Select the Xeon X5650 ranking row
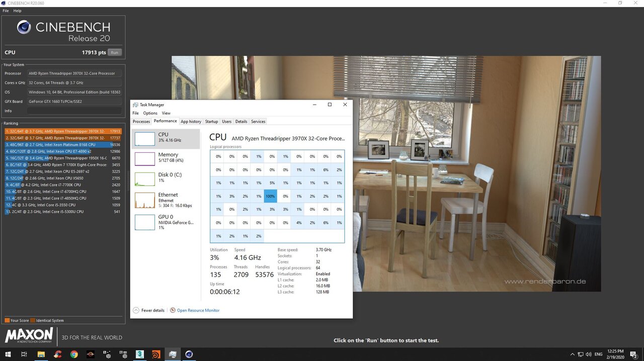Viewport: 644px width, 361px height. click(63, 178)
